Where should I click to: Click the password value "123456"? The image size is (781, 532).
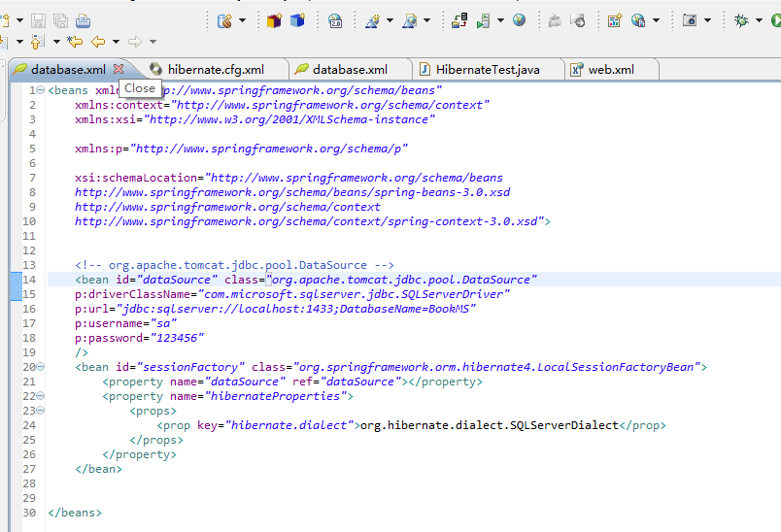(177, 338)
